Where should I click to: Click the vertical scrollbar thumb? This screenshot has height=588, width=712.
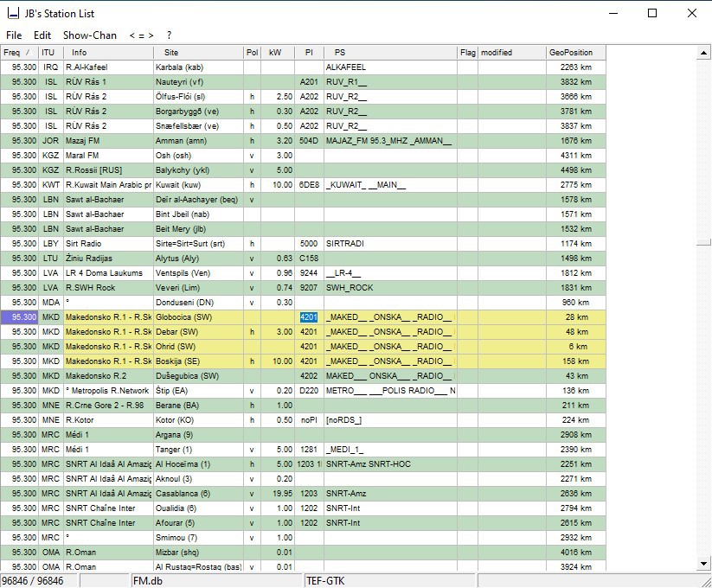(x=703, y=242)
